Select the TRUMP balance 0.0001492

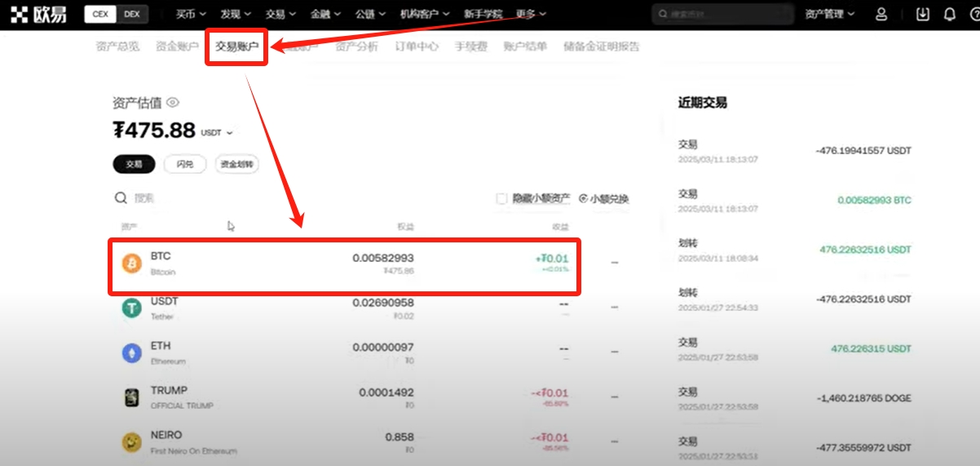pos(386,392)
